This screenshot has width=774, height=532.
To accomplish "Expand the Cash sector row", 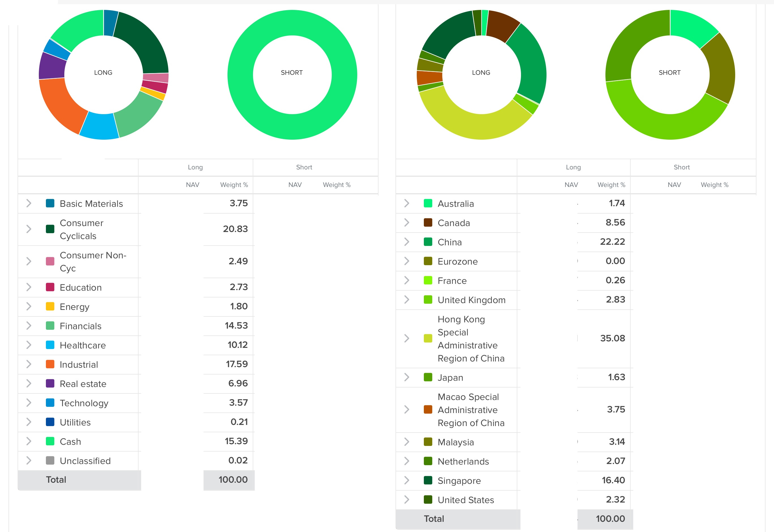I will tap(29, 441).
